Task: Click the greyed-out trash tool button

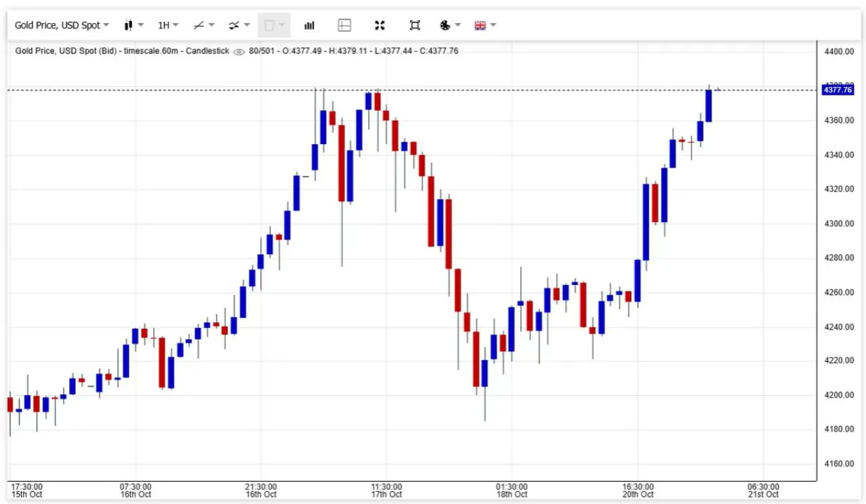Action: point(274,26)
